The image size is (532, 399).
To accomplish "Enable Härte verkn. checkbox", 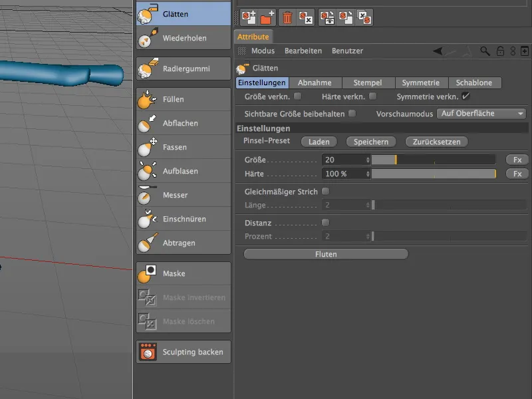I will (372, 96).
